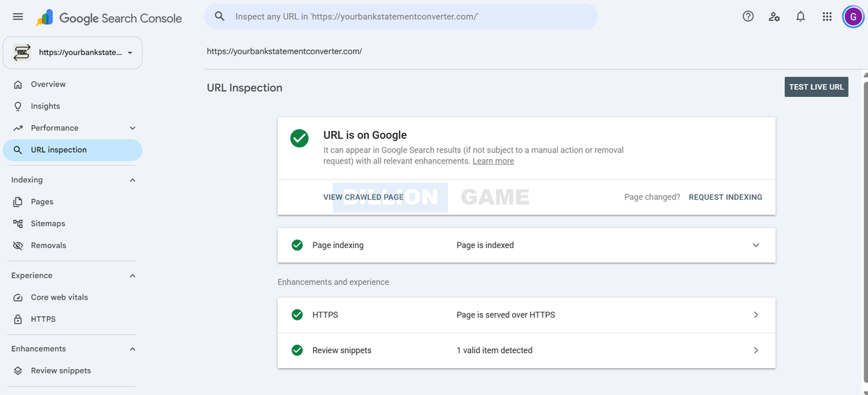Click 'Page is served over HTTPS' text

coord(506,315)
